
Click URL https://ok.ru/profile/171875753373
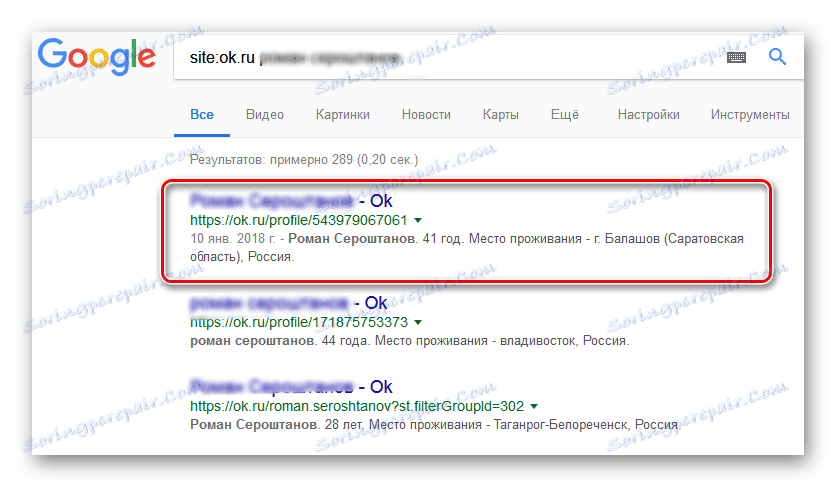point(299,322)
